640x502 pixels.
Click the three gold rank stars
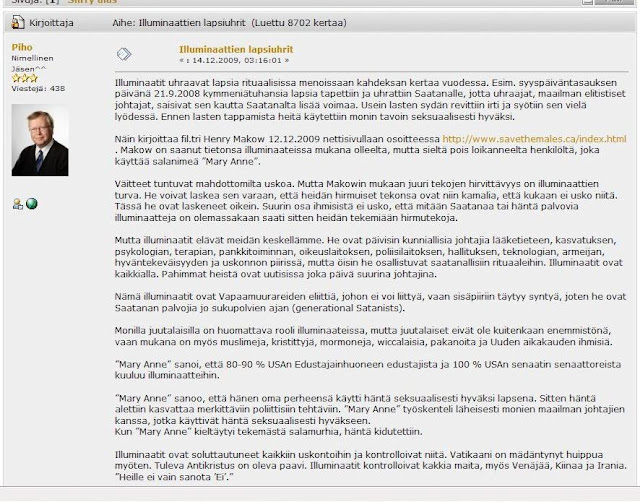tap(24, 78)
